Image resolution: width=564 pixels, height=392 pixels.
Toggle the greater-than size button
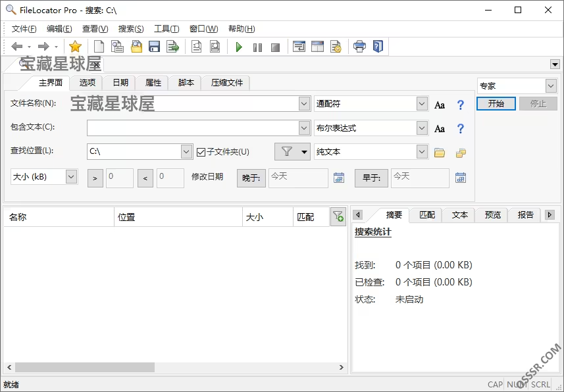pos(95,178)
